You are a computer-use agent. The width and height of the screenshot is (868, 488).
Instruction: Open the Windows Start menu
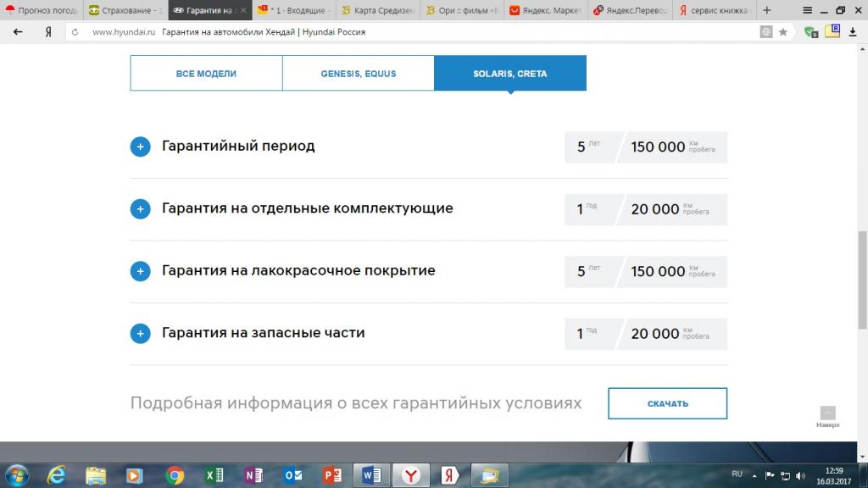[x=17, y=475]
